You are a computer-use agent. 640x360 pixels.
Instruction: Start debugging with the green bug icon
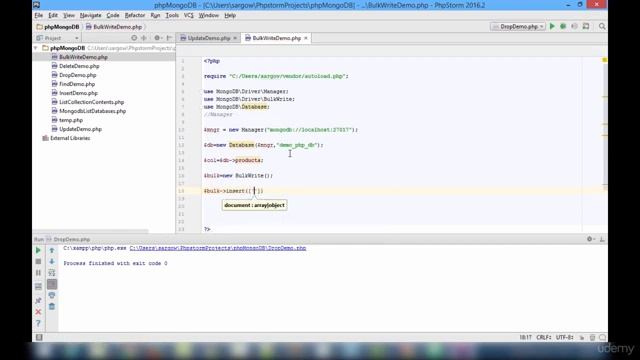563,27
